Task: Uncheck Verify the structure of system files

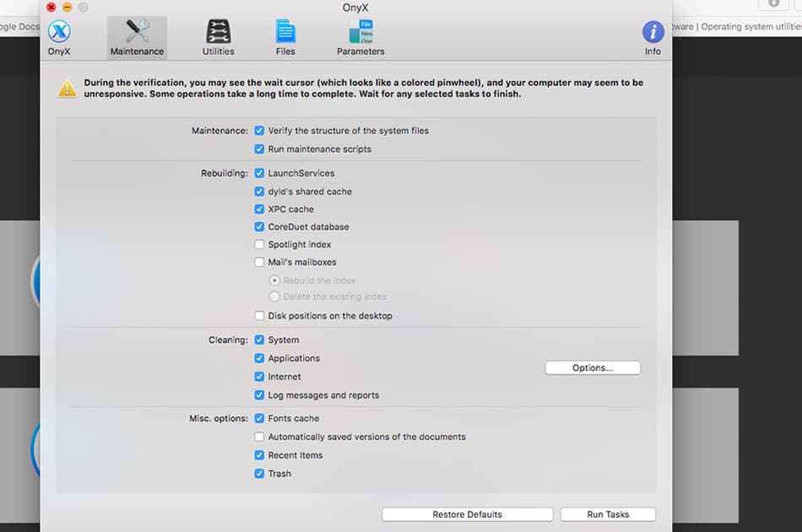Action: [259, 130]
